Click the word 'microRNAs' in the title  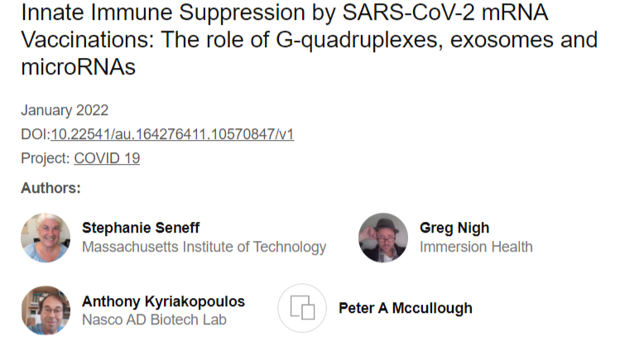click(x=78, y=68)
